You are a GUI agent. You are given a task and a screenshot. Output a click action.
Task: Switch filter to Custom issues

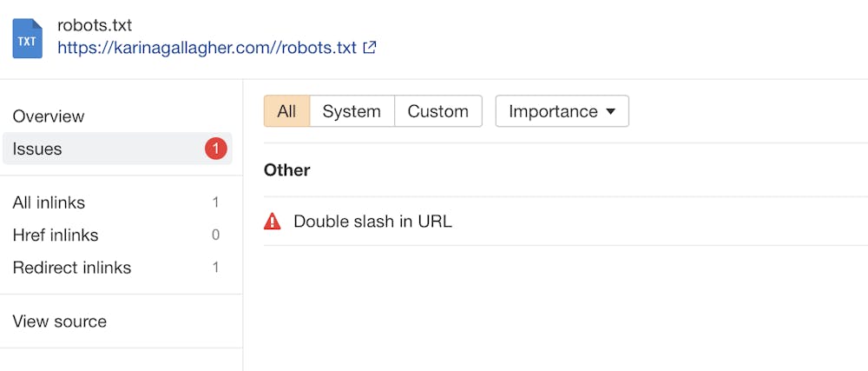pos(437,111)
